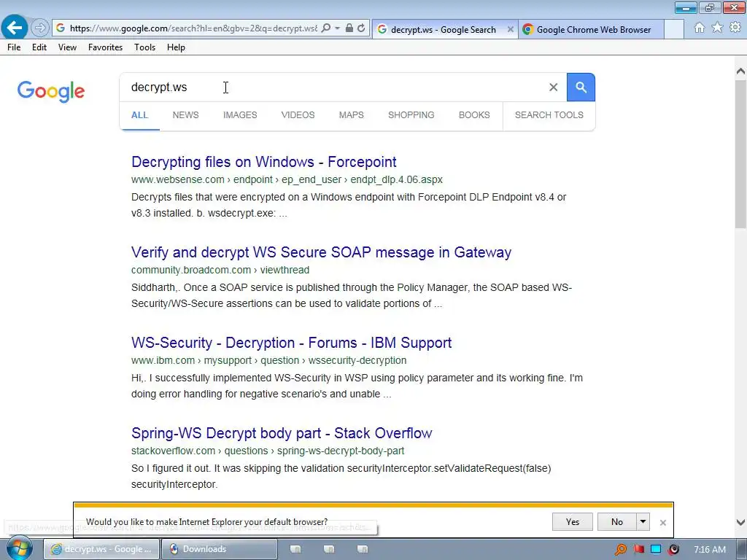Viewport: 747px width, 560px height.
Task: Dismiss the default browser notification bar
Action: coord(662,522)
